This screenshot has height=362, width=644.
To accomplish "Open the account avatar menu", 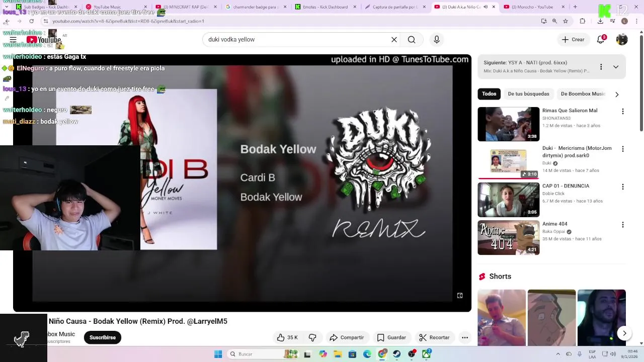I will click(x=622, y=40).
